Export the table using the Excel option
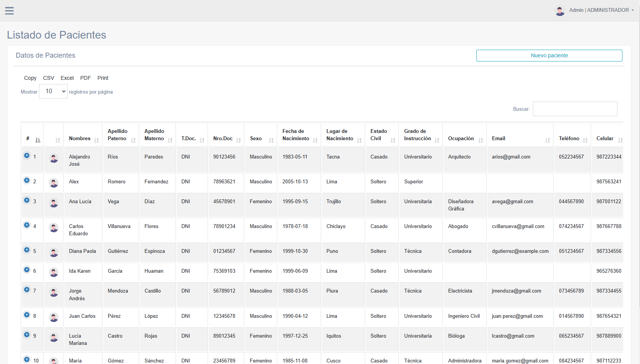This screenshot has width=640, height=364. (x=67, y=78)
